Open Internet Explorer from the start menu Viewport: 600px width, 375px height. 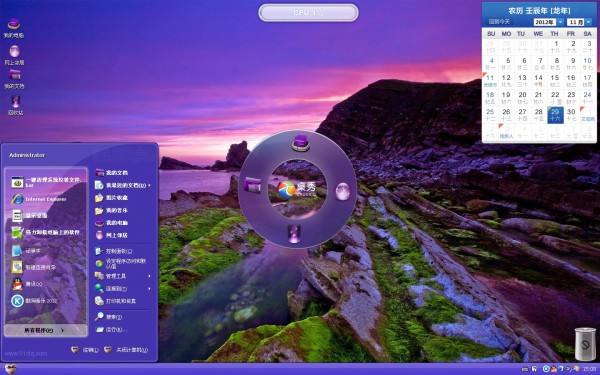(45, 199)
